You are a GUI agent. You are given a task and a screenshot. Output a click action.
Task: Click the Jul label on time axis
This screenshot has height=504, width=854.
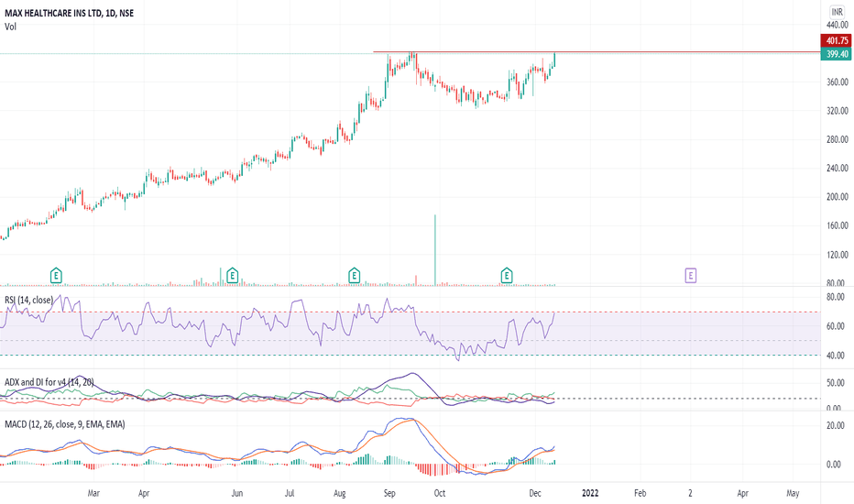coord(290,493)
